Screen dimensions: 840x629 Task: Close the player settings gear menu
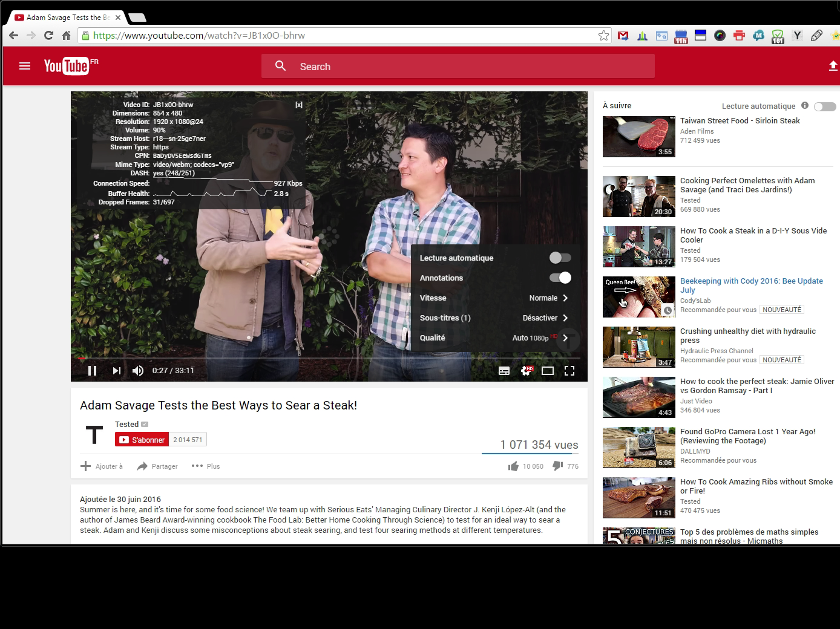coord(527,371)
